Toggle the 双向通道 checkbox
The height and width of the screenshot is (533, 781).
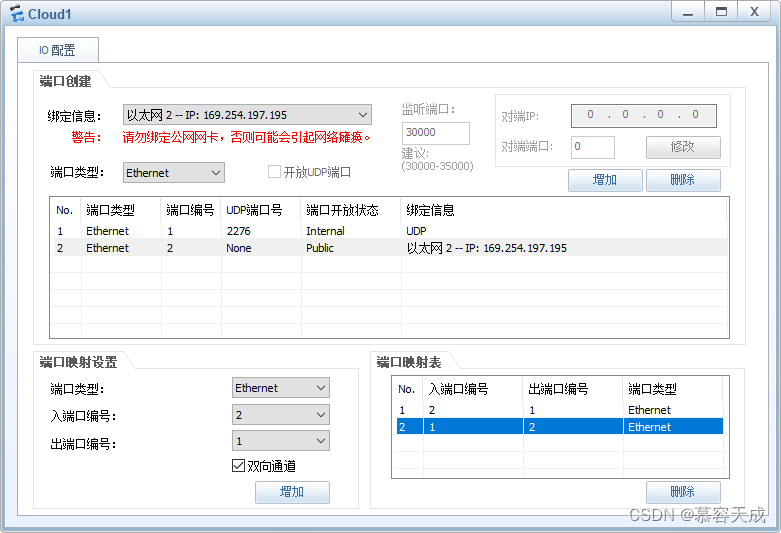tap(239, 466)
